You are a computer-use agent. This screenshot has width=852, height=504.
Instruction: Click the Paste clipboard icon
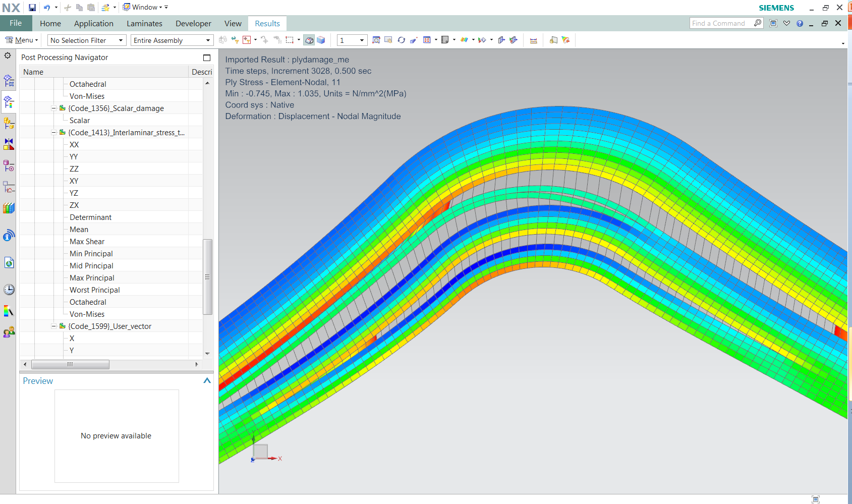click(x=91, y=8)
